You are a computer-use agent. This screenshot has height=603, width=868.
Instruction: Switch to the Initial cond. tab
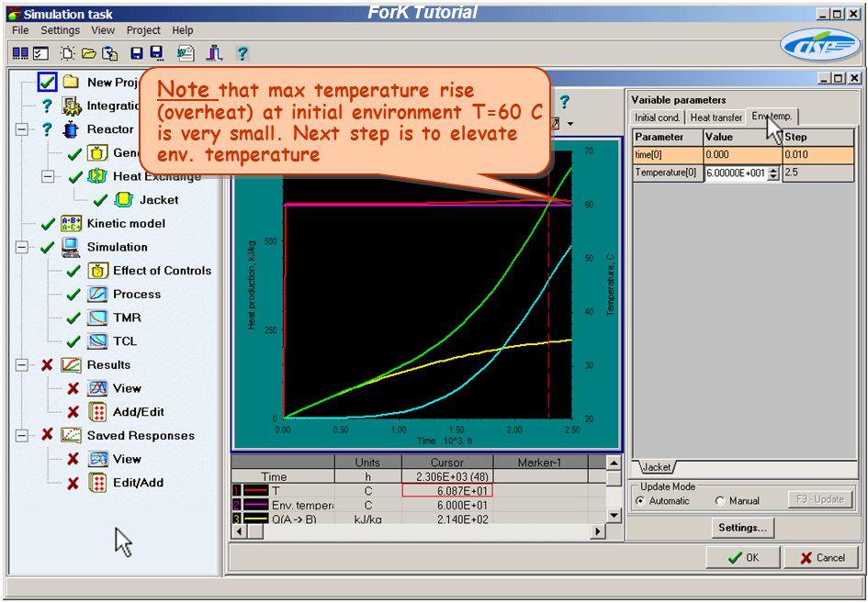657,117
